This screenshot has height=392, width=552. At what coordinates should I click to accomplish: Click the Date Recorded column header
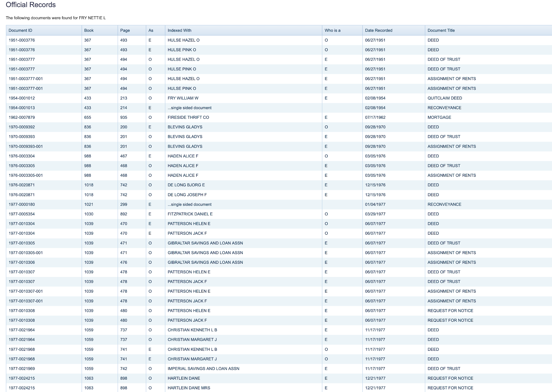pyautogui.click(x=378, y=30)
